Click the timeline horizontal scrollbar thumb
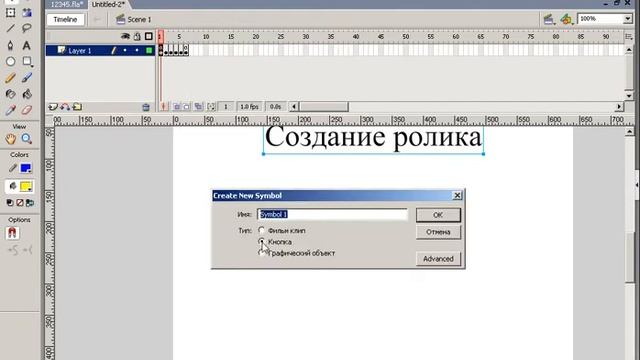 324,107
